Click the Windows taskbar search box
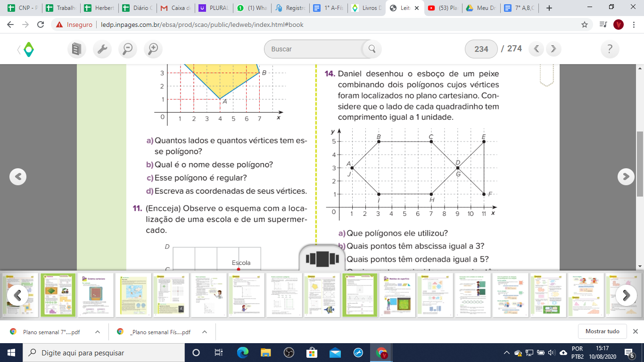This screenshot has height=362, width=644. tap(103, 353)
